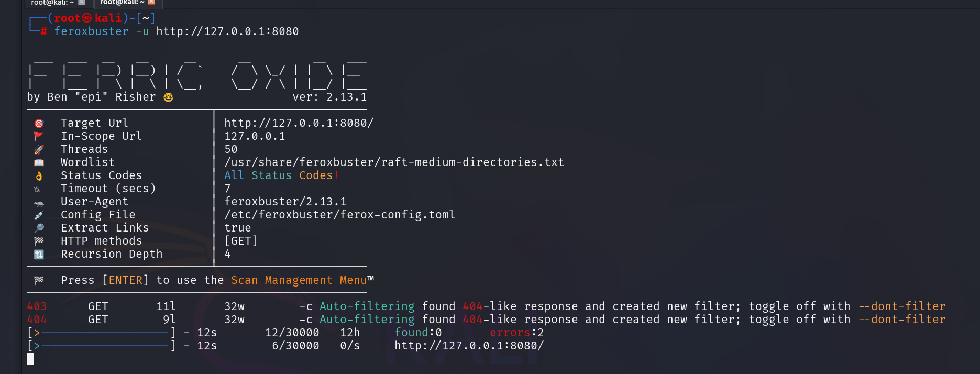Screen dimensions: 980x374
Task: Click the command URL http://127.0.0.1:8080
Action: coord(227,31)
